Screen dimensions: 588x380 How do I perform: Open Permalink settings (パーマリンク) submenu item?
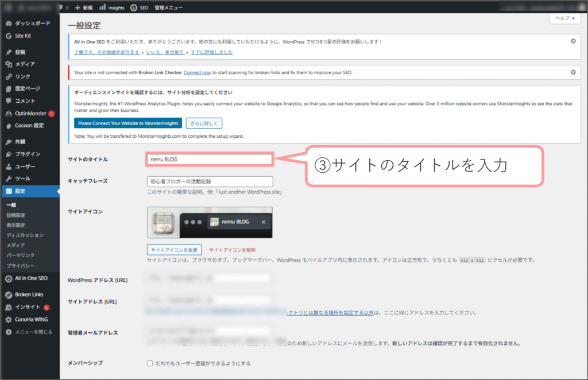coord(21,255)
